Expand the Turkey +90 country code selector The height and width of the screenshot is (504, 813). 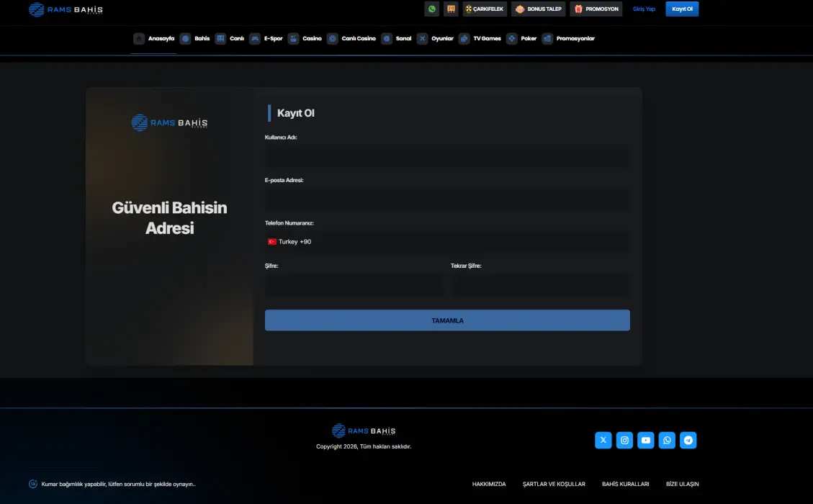click(x=289, y=242)
